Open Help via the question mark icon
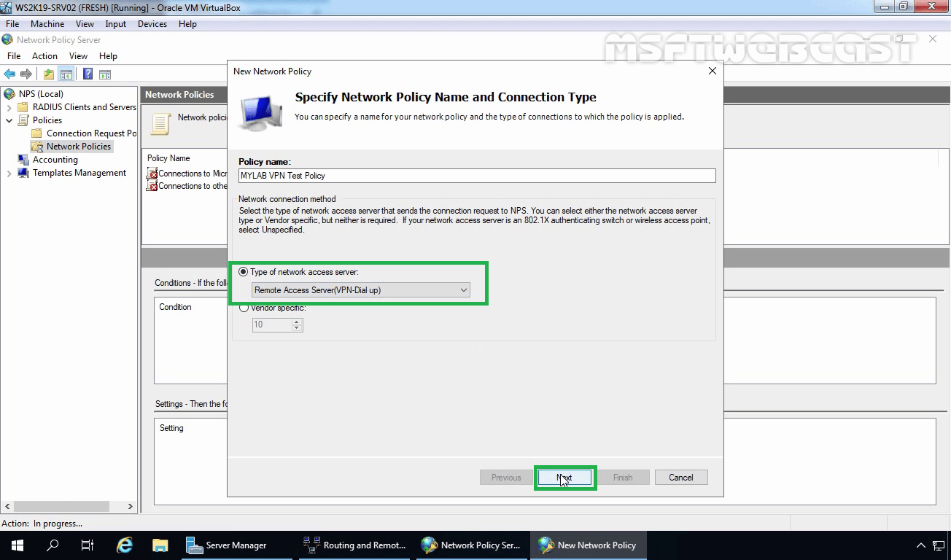The image size is (951, 560). coord(88,74)
